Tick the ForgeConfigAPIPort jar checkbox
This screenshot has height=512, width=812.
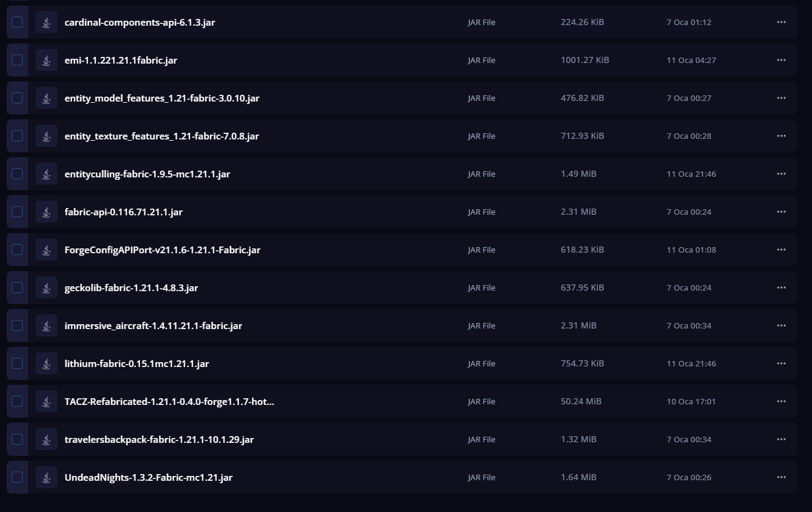17,250
